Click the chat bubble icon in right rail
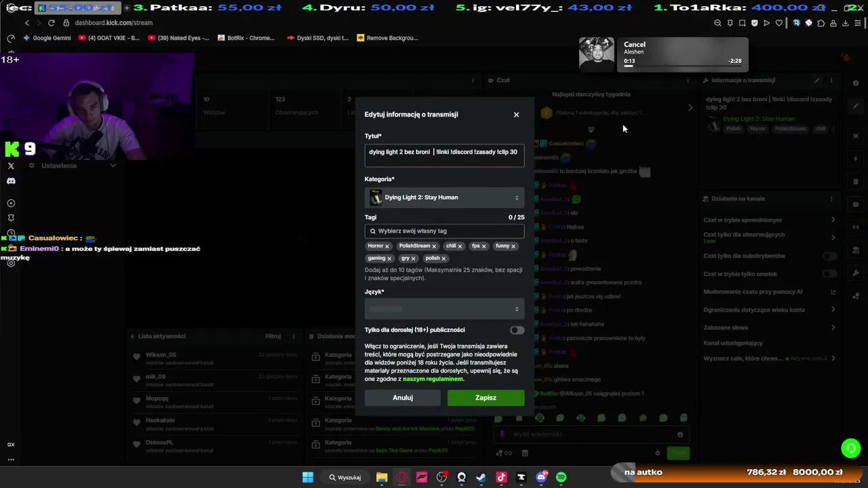The width and height of the screenshot is (868, 488). click(x=856, y=204)
